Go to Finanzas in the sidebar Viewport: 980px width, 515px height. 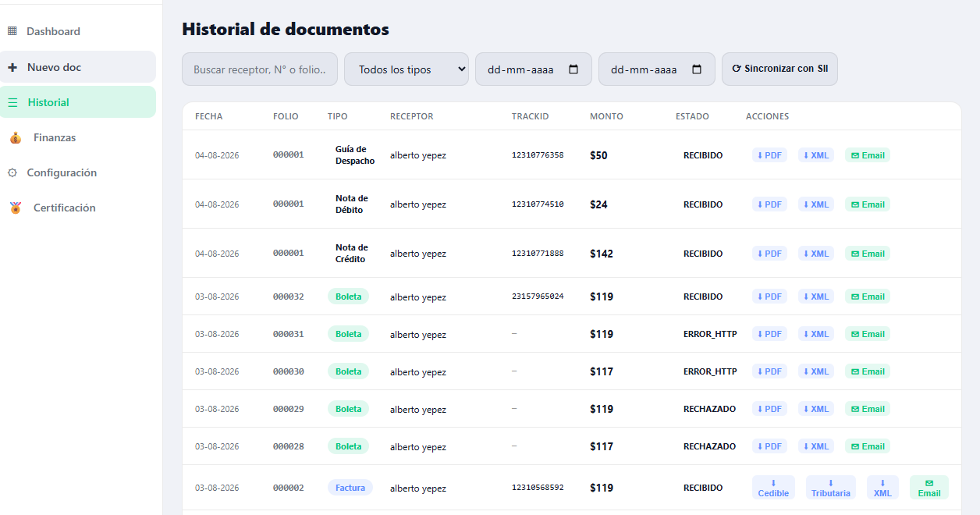tap(78, 137)
